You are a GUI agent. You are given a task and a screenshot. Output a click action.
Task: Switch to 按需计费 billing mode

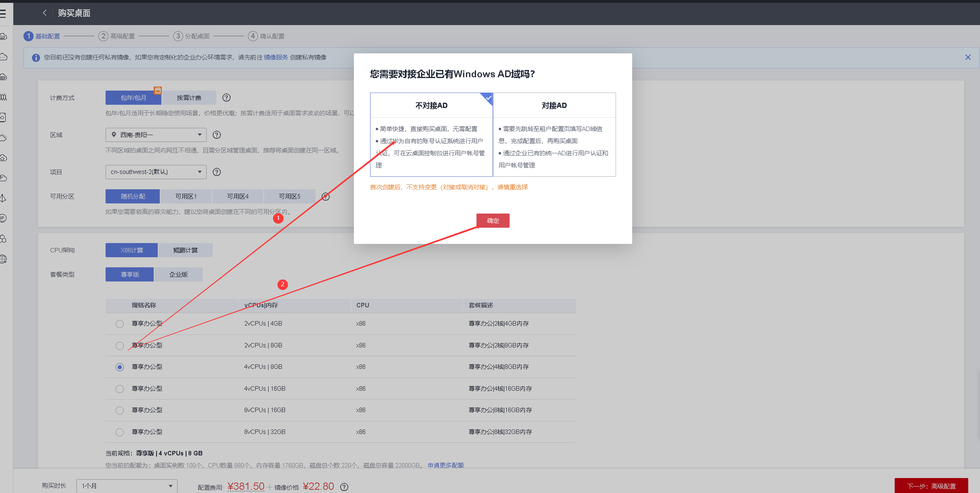(189, 98)
